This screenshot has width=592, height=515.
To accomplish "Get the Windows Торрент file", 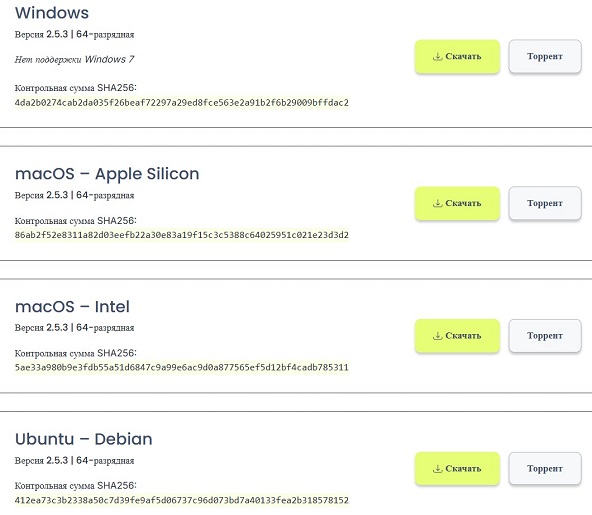I will click(545, 57).
